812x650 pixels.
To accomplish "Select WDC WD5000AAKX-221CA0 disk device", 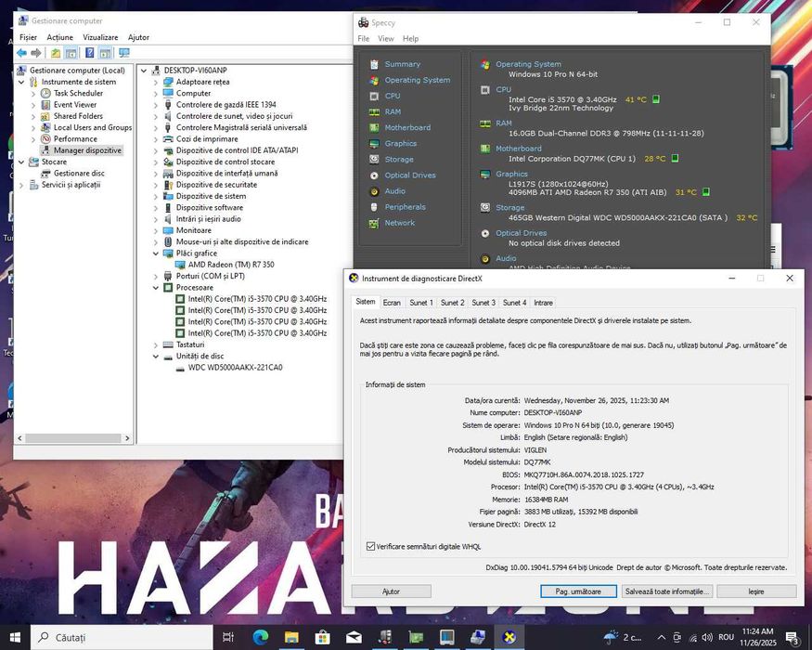I will pos(235,368).
